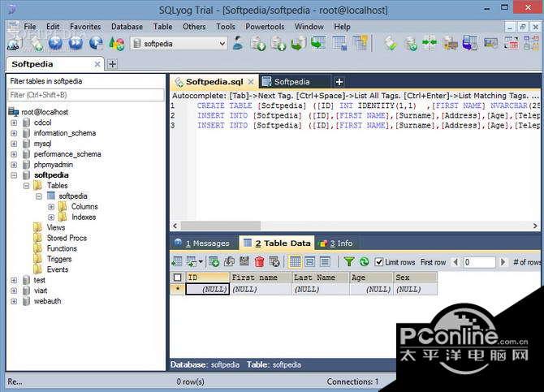Switch to form view mode icon
544x392 pixels.
pos(310,262)
